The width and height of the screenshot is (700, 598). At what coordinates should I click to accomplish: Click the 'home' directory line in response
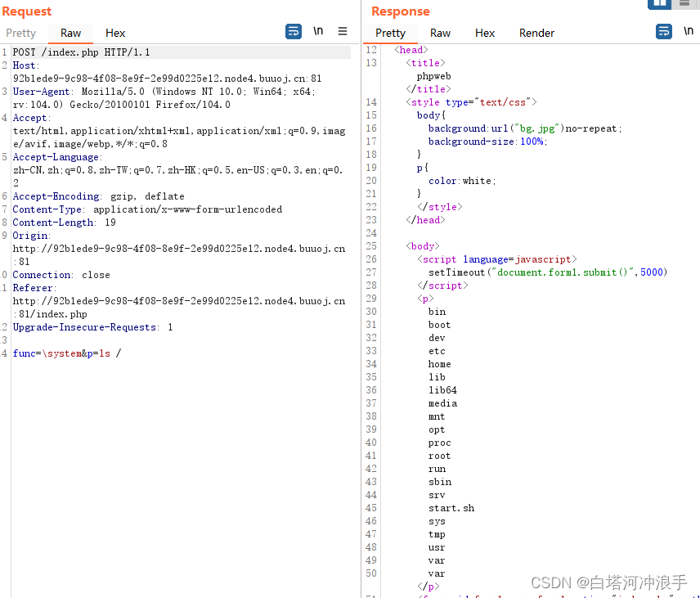(440, 364)
